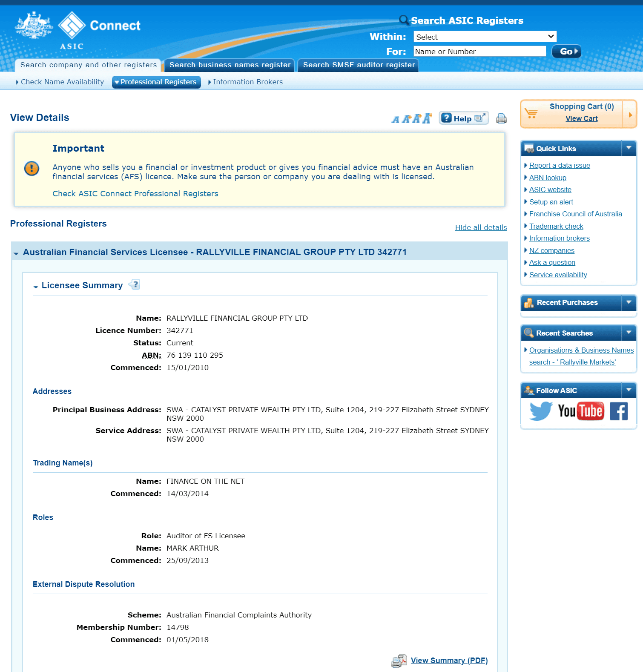Open Check ASIC Connect Professional Registers link
The height and width of the screenshot is (672, 643).
(x=135, y=194)
